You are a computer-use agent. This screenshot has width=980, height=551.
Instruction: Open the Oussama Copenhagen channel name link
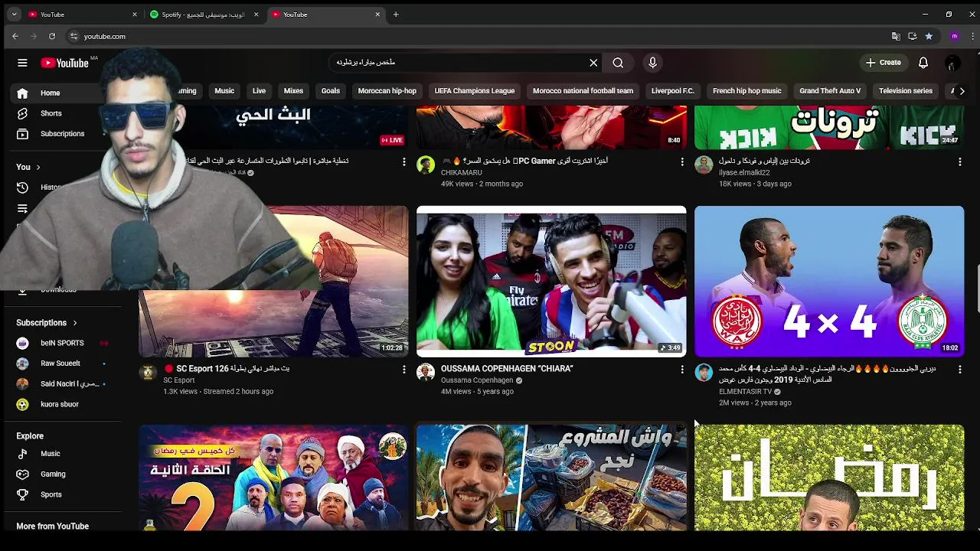(477, 380)
